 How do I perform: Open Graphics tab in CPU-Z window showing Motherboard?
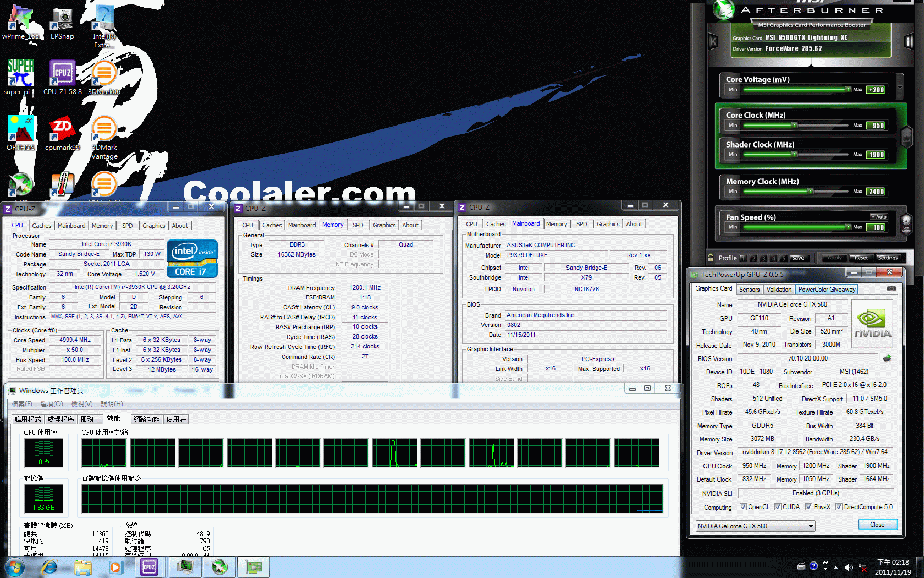[608, 224]
